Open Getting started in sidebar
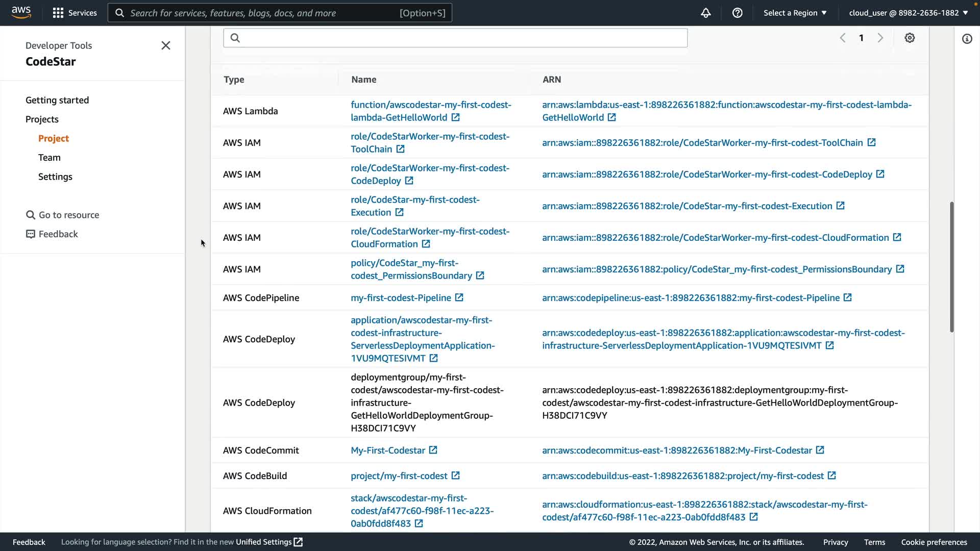 click(x=57, y=100)
